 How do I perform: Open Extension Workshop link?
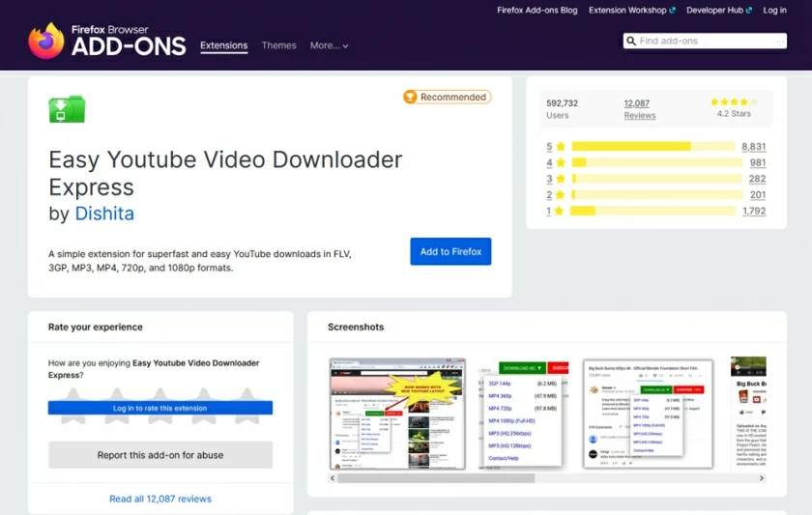tap(632, 11)
